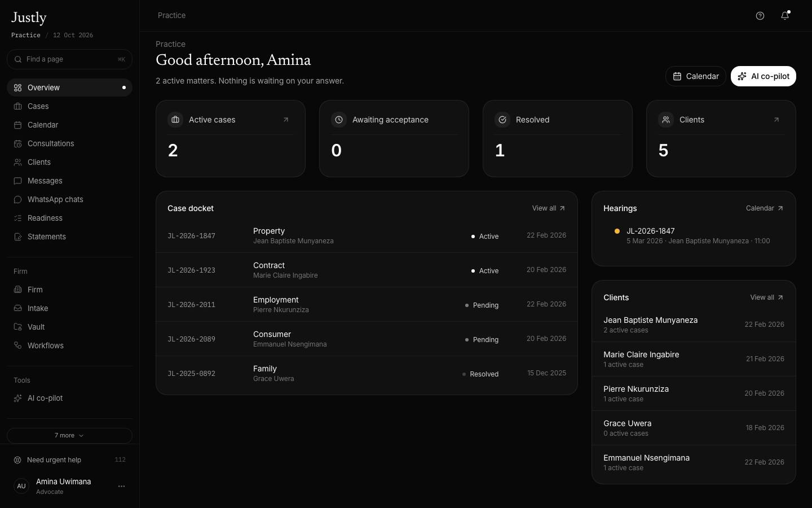Go to Consultations in the sidebar
Screen dimensions: 812x508
[69, 143]
